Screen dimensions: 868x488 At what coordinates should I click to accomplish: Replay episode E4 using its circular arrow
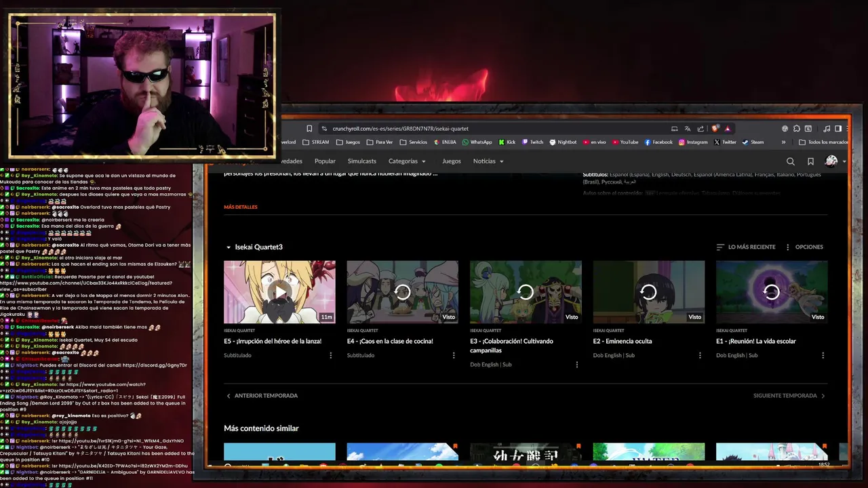[402, 292]
